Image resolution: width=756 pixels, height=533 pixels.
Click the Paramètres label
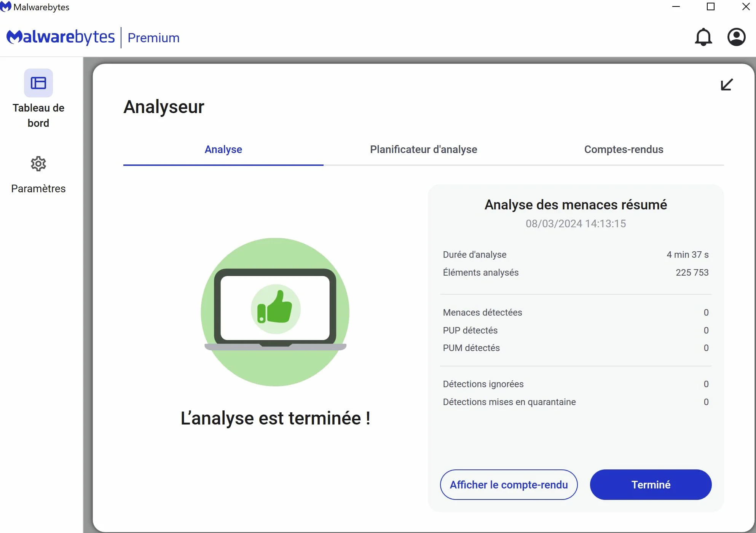pyautogui.click(x=38, y=188)
